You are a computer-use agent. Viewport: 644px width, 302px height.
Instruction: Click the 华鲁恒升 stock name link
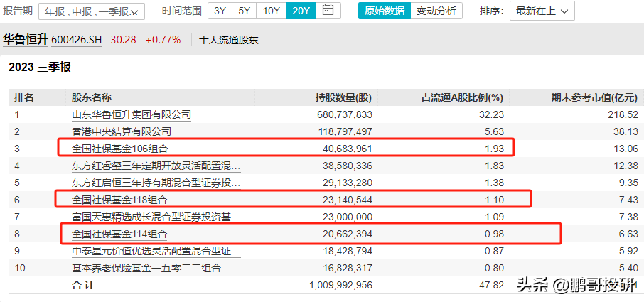(25, 40)
